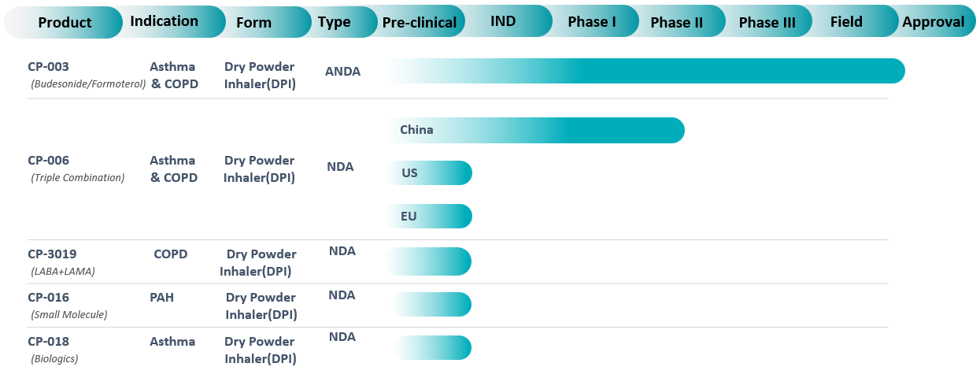Click the ANDA type label

pyautogui.click(x=342, y=72)
